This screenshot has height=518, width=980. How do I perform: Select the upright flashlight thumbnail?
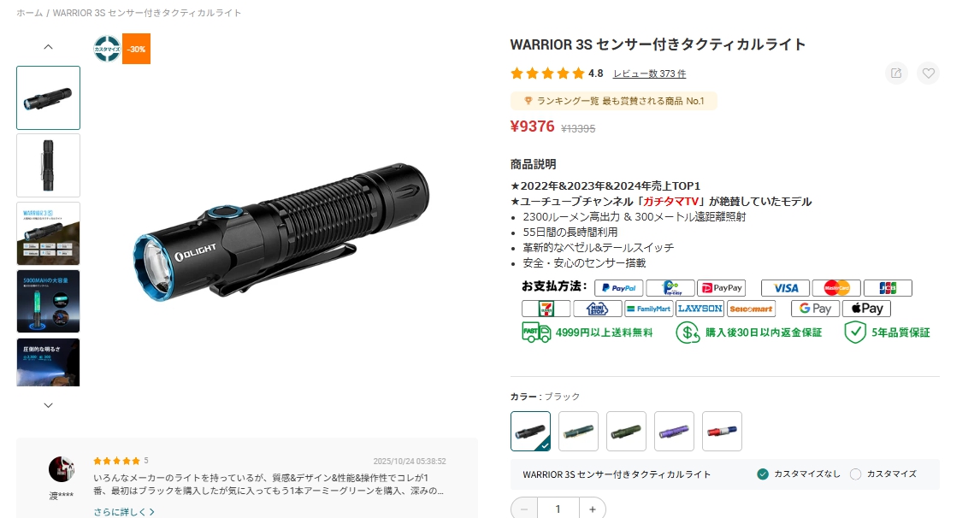tap(48, 166)
